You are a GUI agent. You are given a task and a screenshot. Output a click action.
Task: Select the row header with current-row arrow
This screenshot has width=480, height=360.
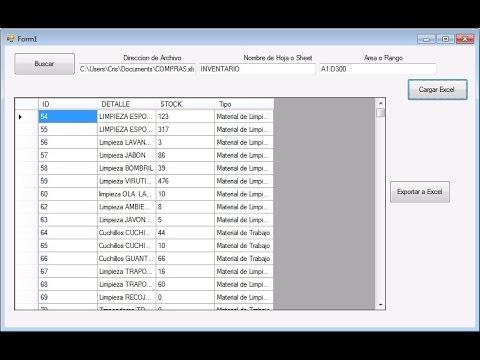click(27, 117)
